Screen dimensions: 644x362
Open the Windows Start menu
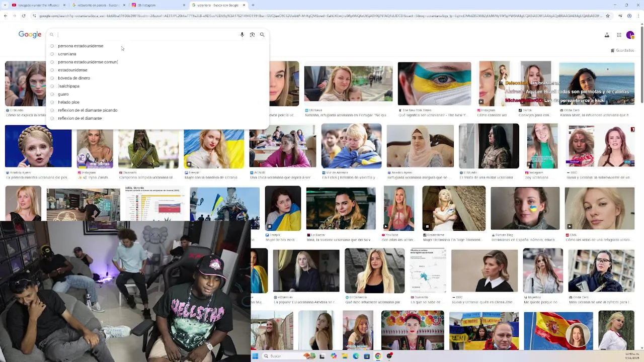pyautogui.click(x=255, y=356)
